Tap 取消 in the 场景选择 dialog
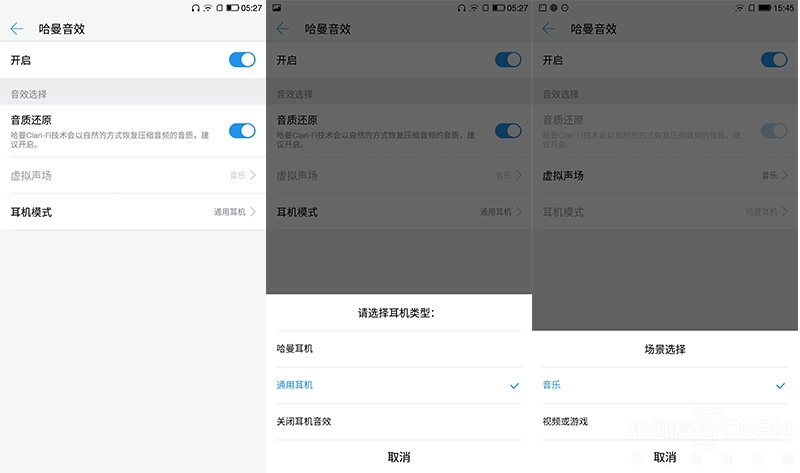Screen dimensions: 800x473 coord(665,457)
